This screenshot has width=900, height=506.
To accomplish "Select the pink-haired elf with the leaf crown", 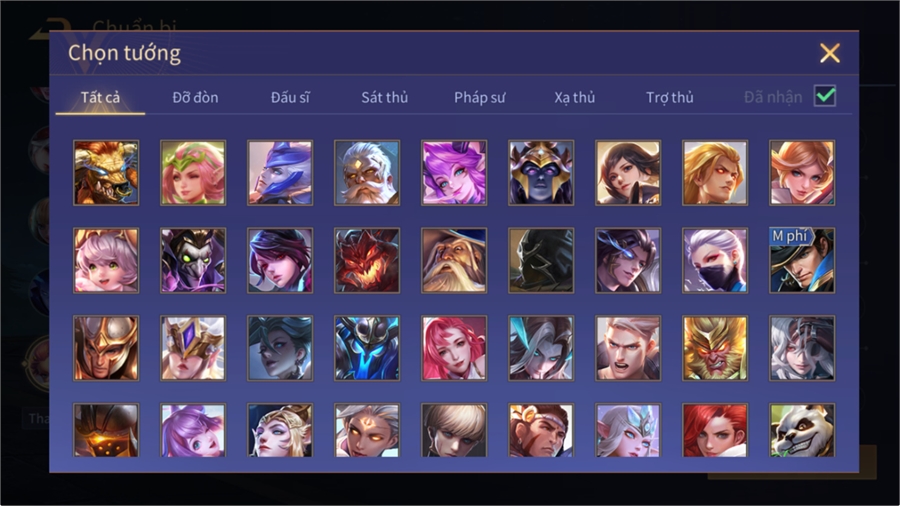I will (x=193, y=173).
